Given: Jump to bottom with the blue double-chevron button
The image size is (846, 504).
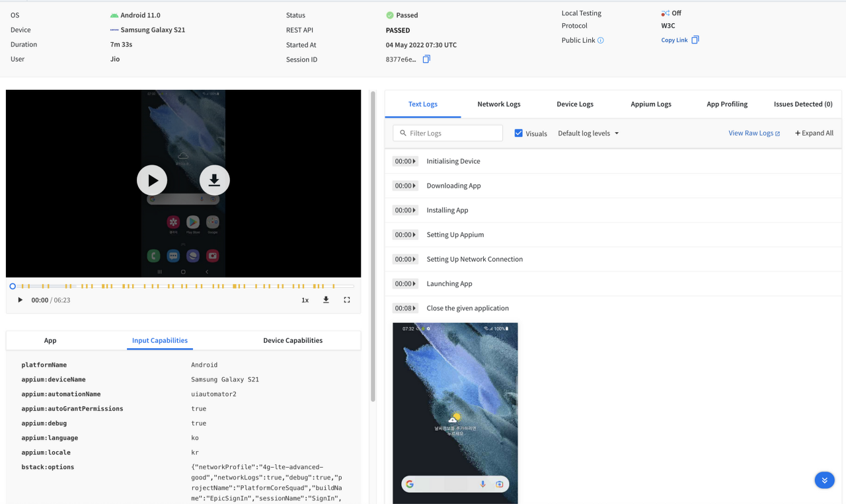Looking at the screenshot, I should [x=824, y=480].
